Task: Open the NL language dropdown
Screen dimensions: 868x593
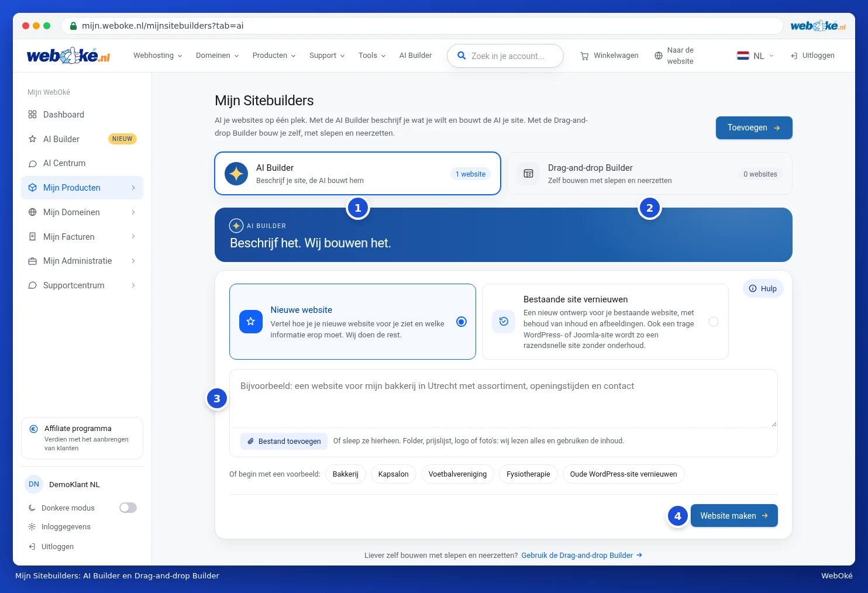Action: pos(756,56)
